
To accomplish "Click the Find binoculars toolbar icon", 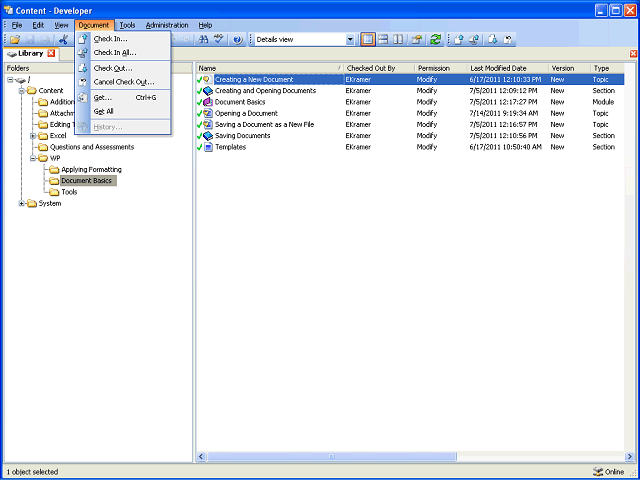I will [203, 40].
